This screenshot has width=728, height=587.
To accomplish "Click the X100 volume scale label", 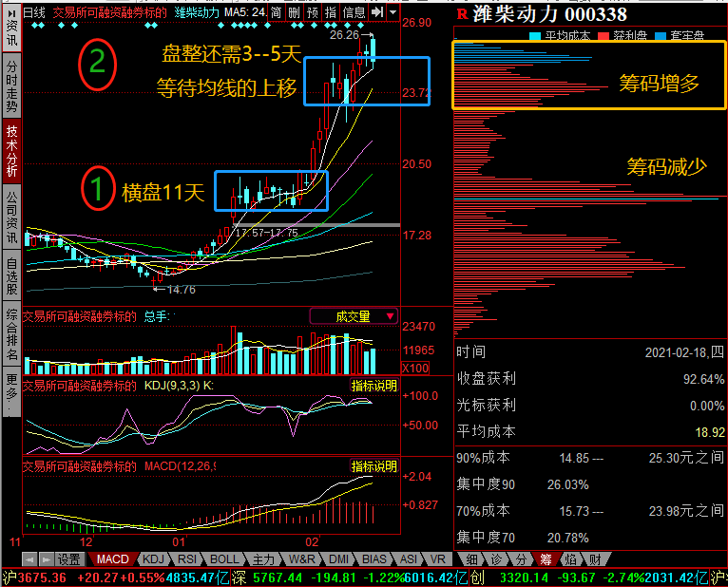I will 415,368.
